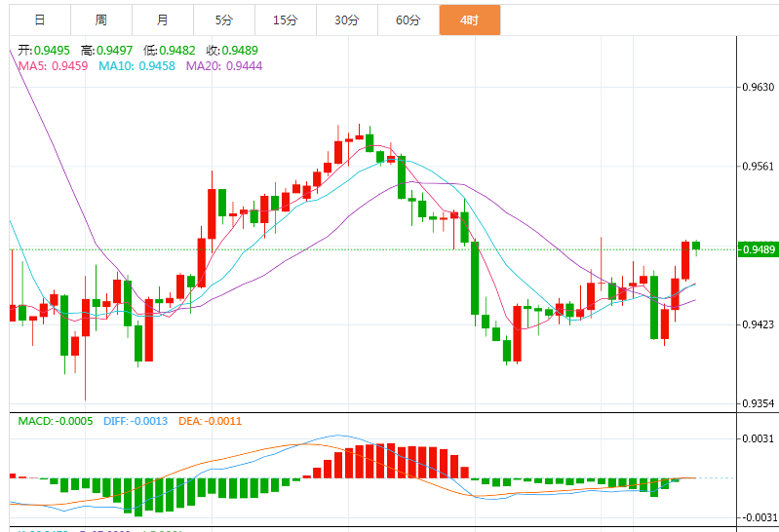
Task: Choose the 30分 interval tab
Action: pyautogui.click(x=347, y=19)
